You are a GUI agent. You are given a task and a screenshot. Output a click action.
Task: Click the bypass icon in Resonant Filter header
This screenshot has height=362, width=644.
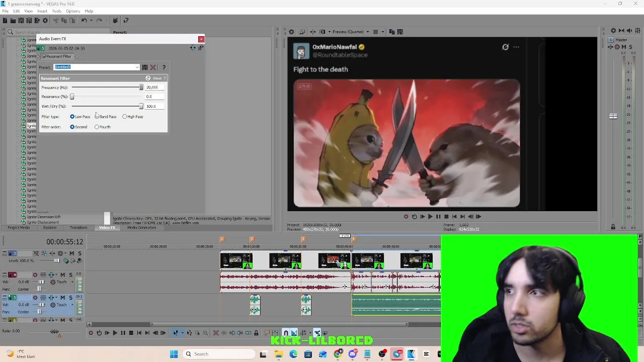point(148,78)
